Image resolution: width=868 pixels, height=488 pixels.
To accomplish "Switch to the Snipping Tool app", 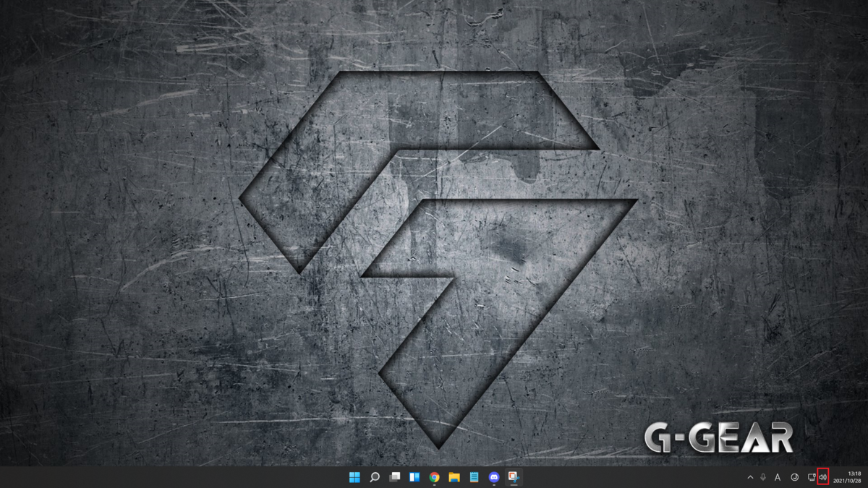I will pos(514,477).
